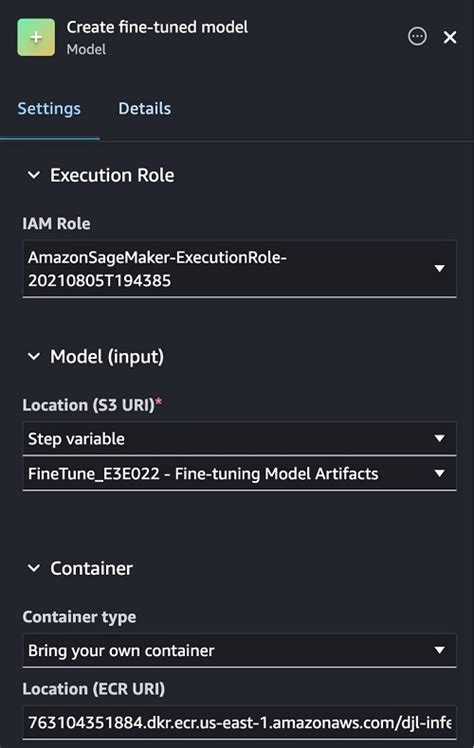474x748 pixels.
Task: Click the Create fine-tuned model title
Action: (157, 27)
